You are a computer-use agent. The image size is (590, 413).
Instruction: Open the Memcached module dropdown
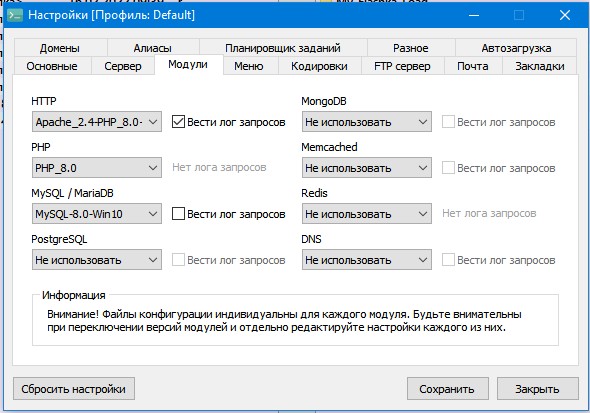coord(367,168)
